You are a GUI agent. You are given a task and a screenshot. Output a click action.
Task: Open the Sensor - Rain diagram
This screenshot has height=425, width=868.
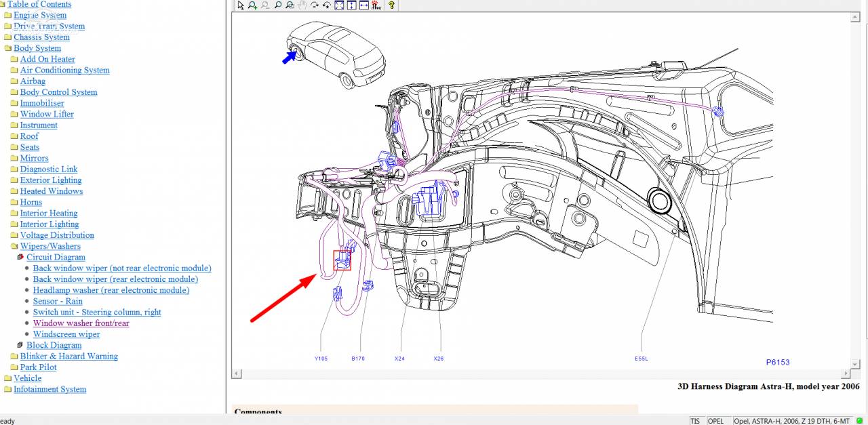click(58, 301)
